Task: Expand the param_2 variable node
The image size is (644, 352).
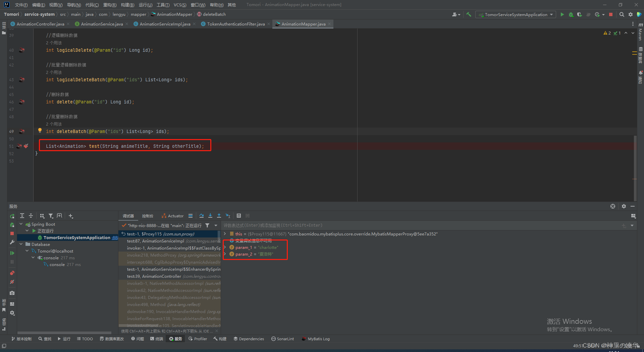Action: pyautogui.click(x=225, y=254)
